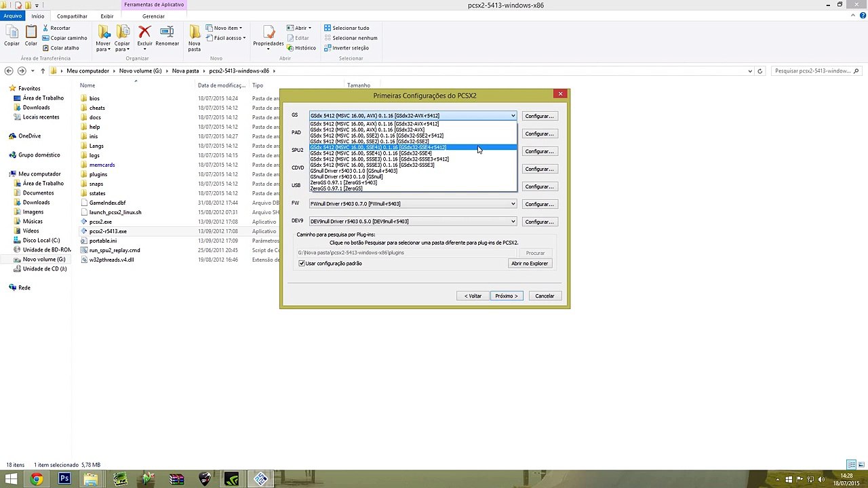
Task: Open the Arquivo menu
Action: (x=12, y=16)
